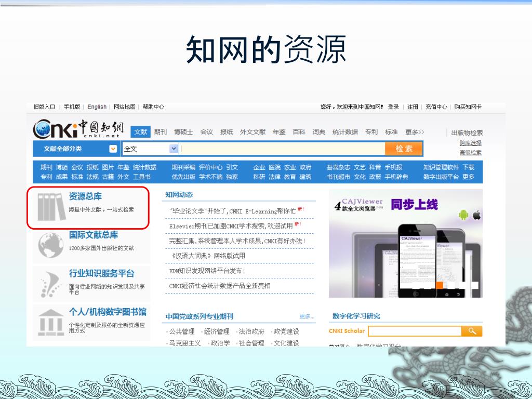Open the 知识管理软件 link in blue bar
This screenshot has height=399, width=532.
441,167
